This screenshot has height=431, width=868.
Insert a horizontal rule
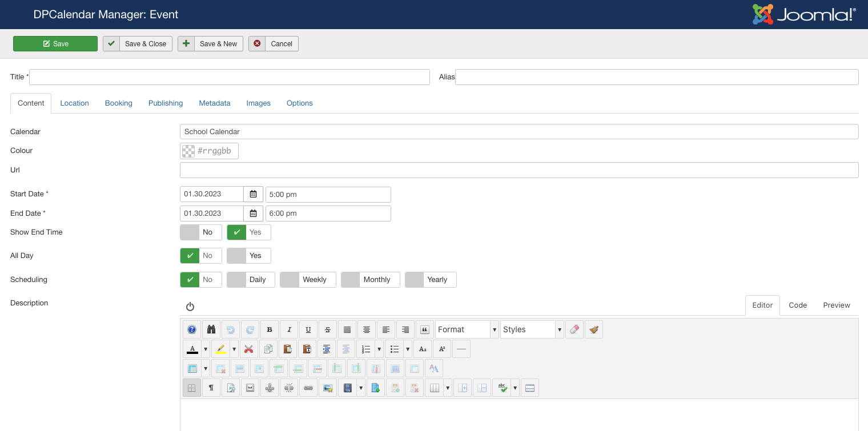pos(461,349)
